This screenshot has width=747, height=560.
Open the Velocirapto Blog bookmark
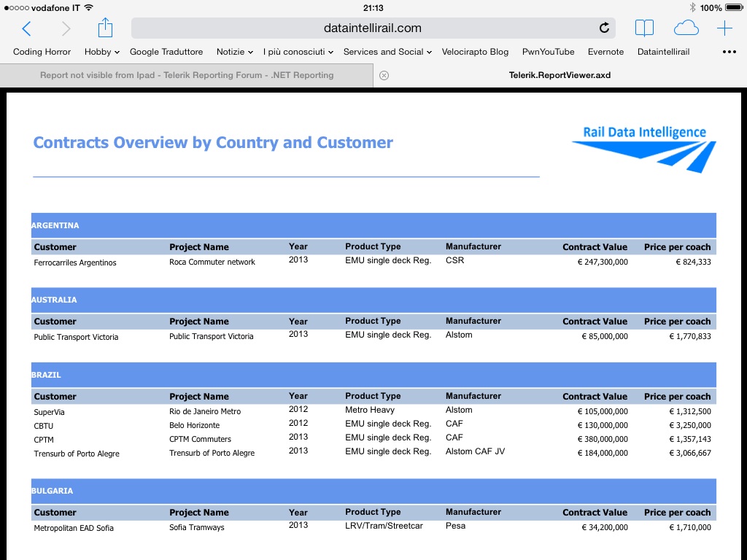click(475, 52)
